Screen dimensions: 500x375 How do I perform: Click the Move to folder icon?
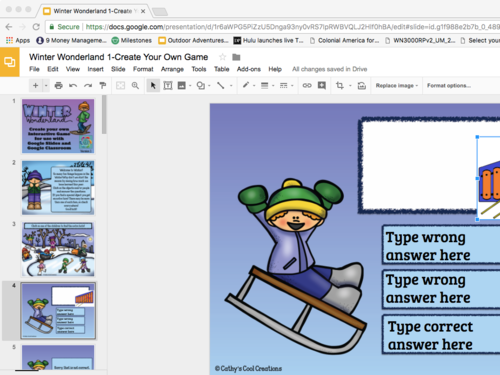pos(236,57)
